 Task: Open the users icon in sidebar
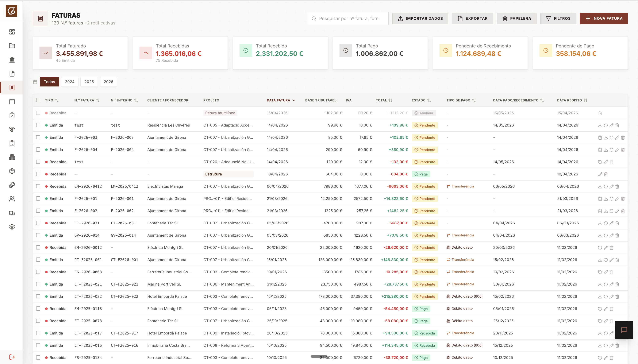(12, 199)
